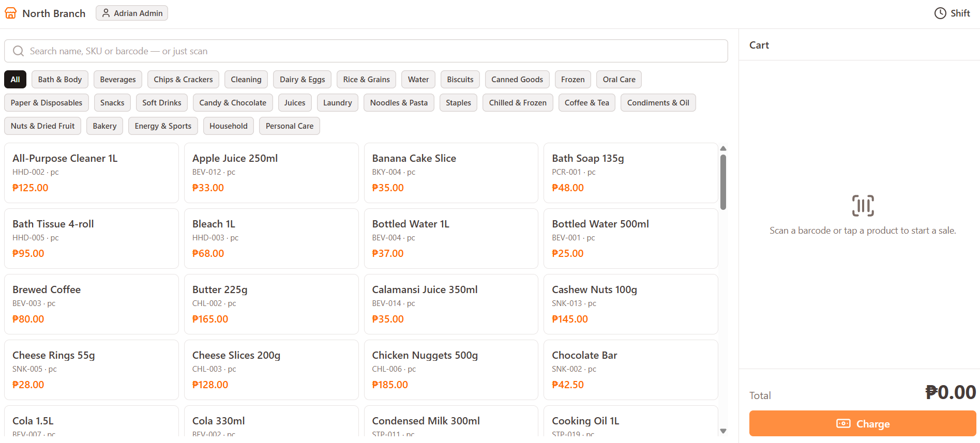Select the All category filter
This screenshot has height=443, width=980.
(x=16, y=80)
